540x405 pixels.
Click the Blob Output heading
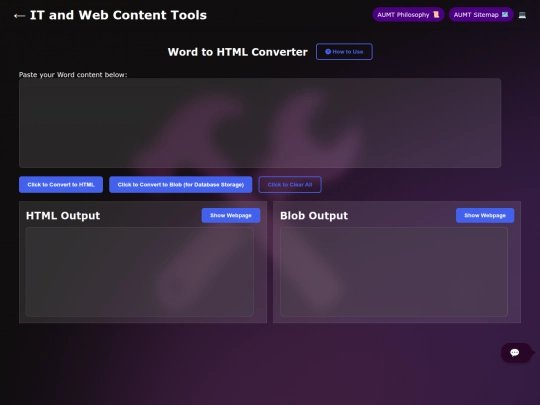coord(314,216)
